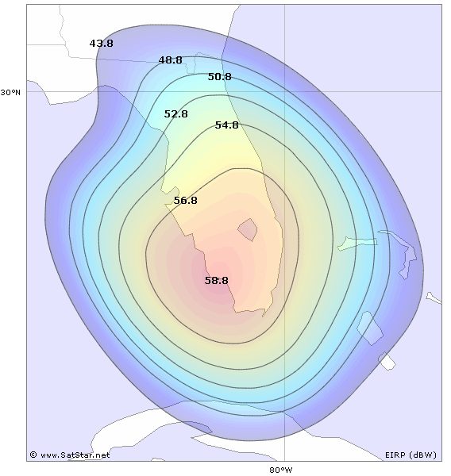Select the 30°N latitude label
The image size is (451, 476).
[10, 93]
